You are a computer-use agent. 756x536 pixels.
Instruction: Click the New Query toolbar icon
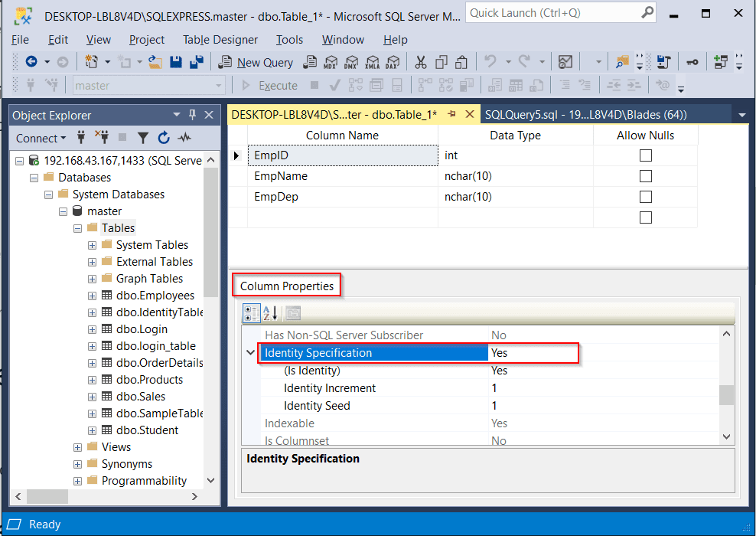tap(255, 62)
